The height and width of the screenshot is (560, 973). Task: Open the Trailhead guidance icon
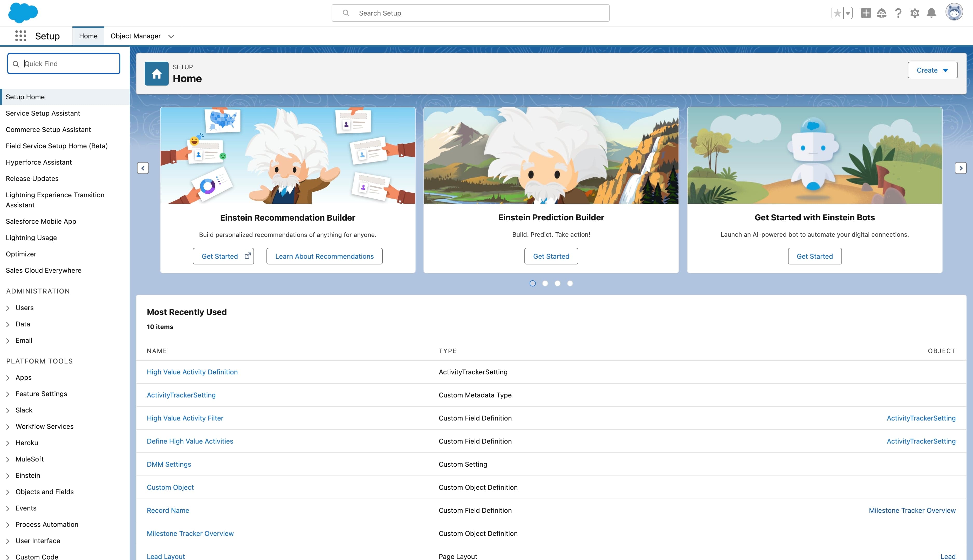882,13
